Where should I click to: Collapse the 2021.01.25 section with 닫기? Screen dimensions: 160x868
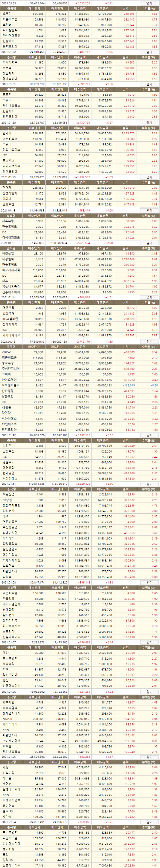149,3
